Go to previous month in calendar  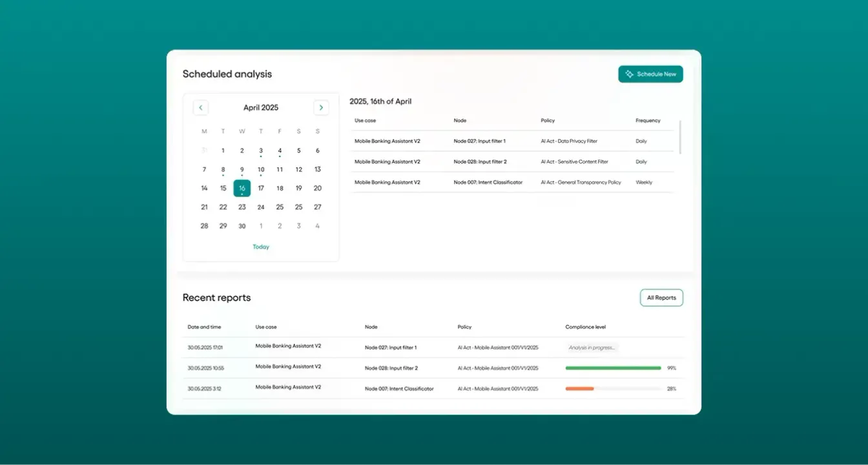pyautogui.click(x=201, y=108)
